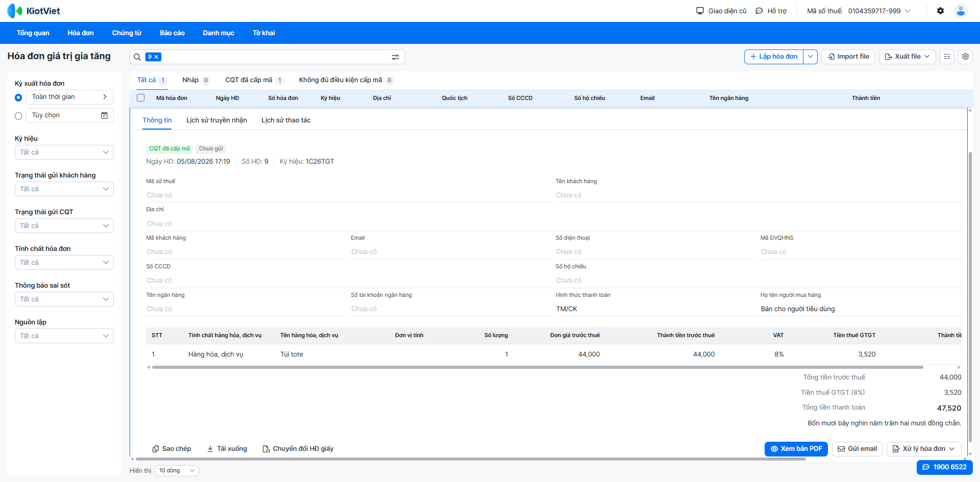Viewport: 980px width, 482px height.
Task: Click the search magnifier icon
Action: pyautogui.click(x=137, y=57)
